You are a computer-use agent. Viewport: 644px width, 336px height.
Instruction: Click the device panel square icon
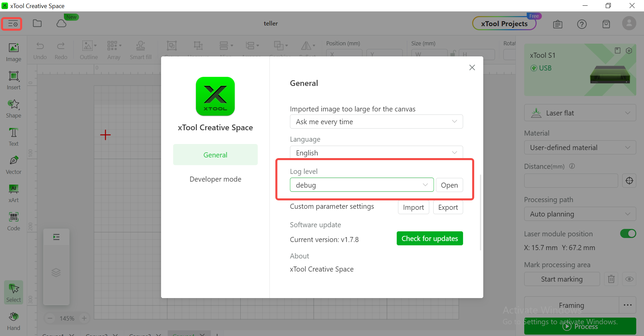point(617,50)
